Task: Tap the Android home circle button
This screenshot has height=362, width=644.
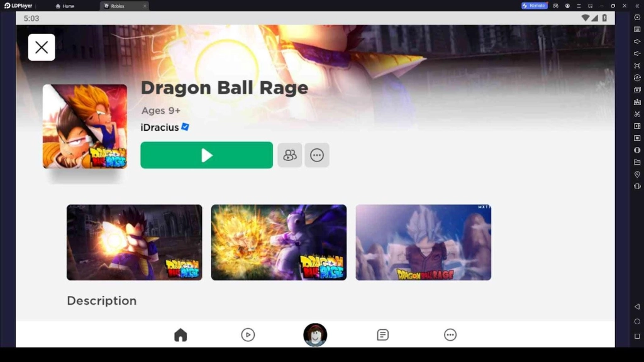Action: pos(637,321)
